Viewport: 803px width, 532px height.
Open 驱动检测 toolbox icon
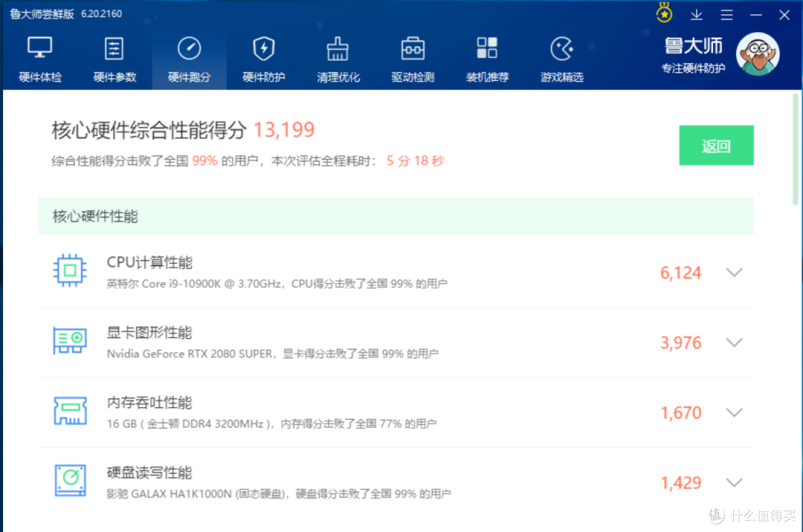[413, 48]
